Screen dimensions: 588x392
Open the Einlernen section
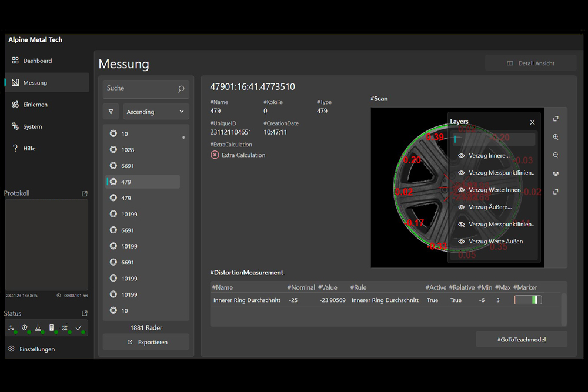(35, 105)
